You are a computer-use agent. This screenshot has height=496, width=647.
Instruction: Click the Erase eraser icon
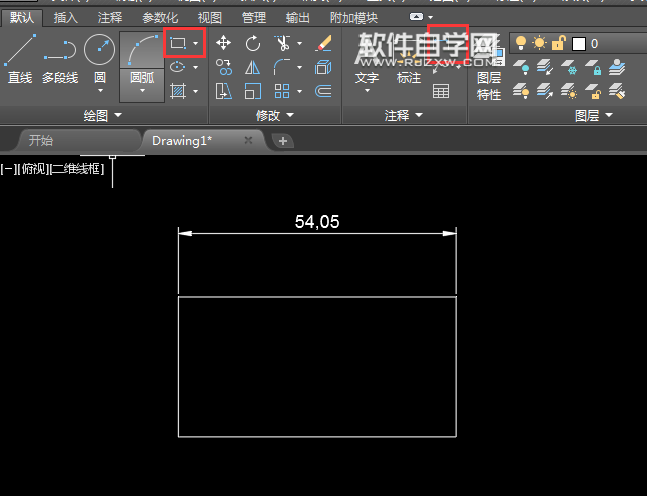[323, 43]
